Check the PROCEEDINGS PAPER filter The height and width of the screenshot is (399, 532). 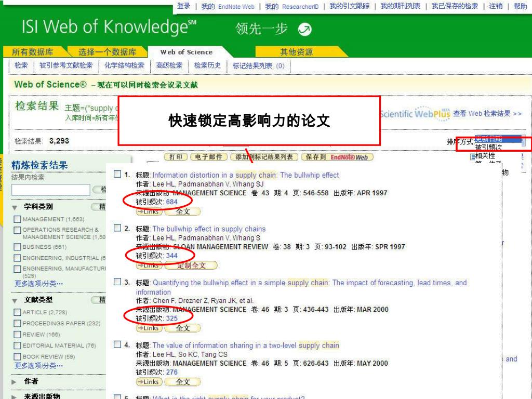(x=17, y=323)
